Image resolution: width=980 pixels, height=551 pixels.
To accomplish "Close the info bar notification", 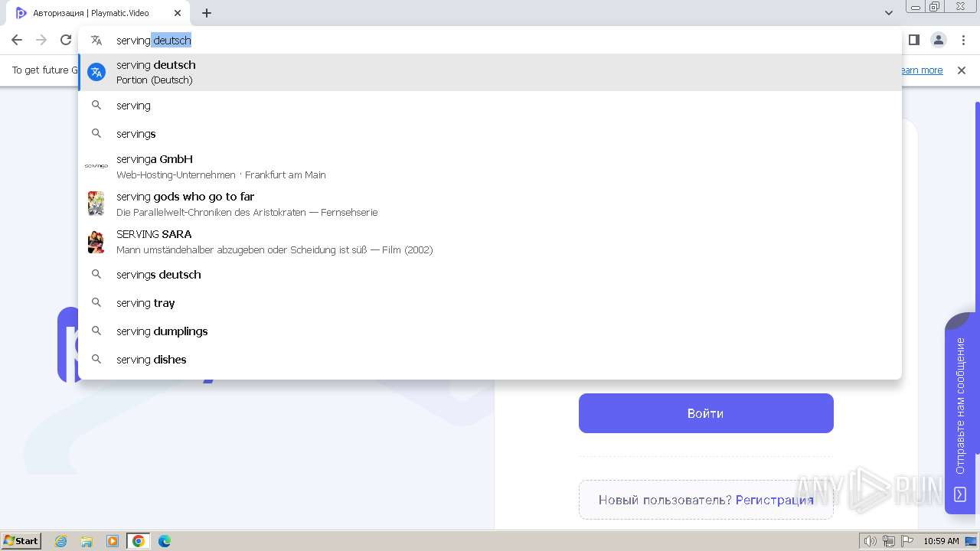I will (x=962, y=70).
